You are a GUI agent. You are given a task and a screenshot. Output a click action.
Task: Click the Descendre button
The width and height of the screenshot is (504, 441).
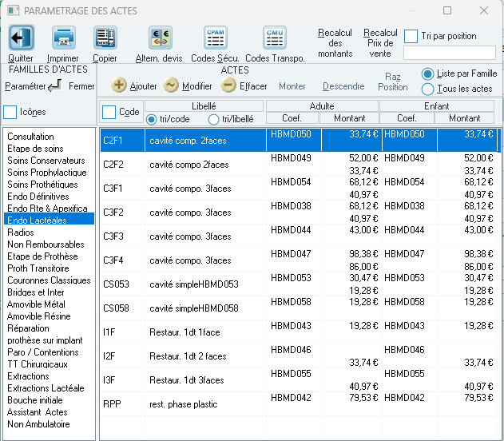click(x=343, y=86)
